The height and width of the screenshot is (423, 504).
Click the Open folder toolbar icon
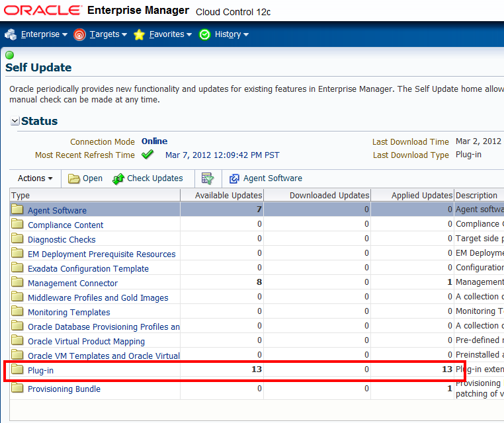[x=74, y=178]
